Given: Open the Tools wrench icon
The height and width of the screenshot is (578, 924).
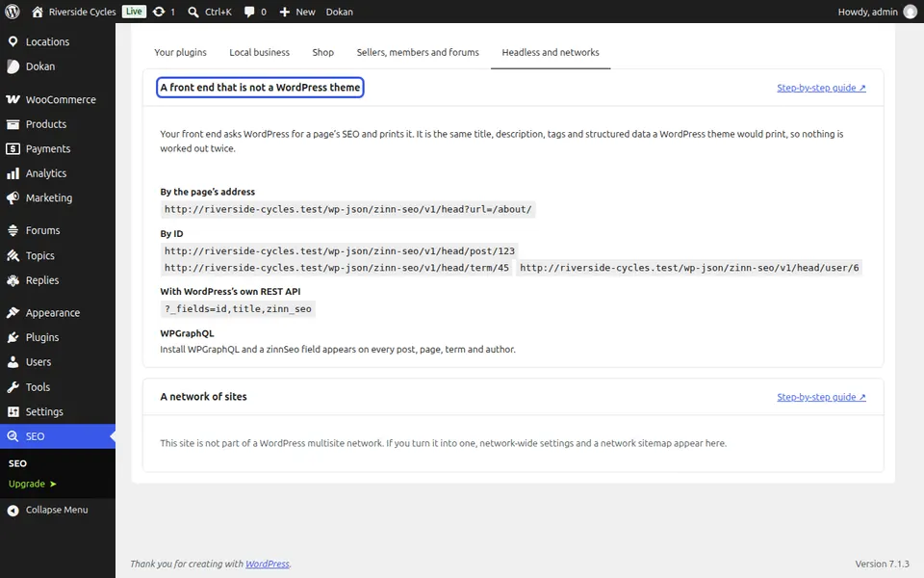Looking at the screenshot, I should coord(13,387).
